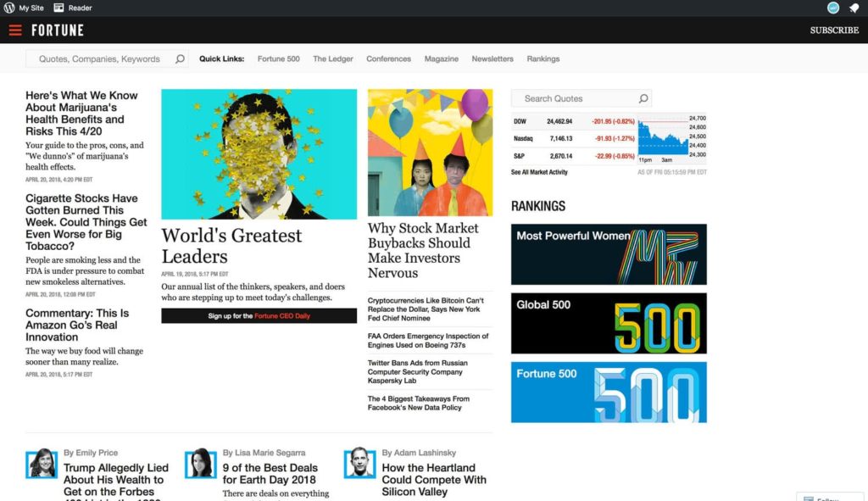
Task: Open The Ledger quick link
Action: [332, 58]
